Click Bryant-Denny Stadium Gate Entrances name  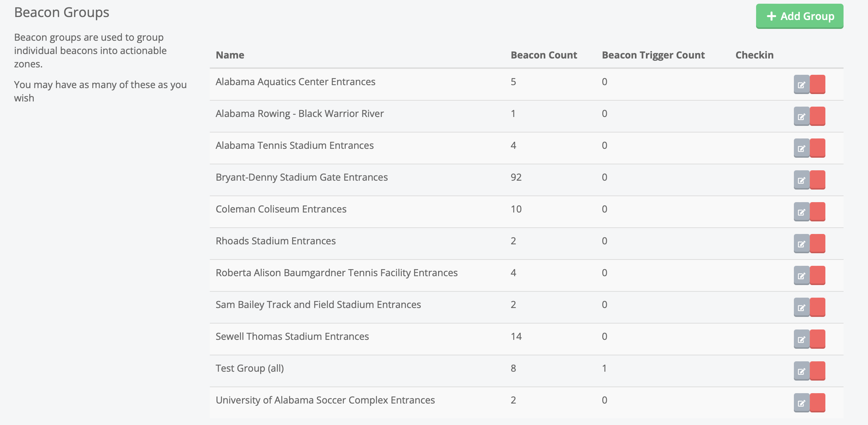click(301, 177)
